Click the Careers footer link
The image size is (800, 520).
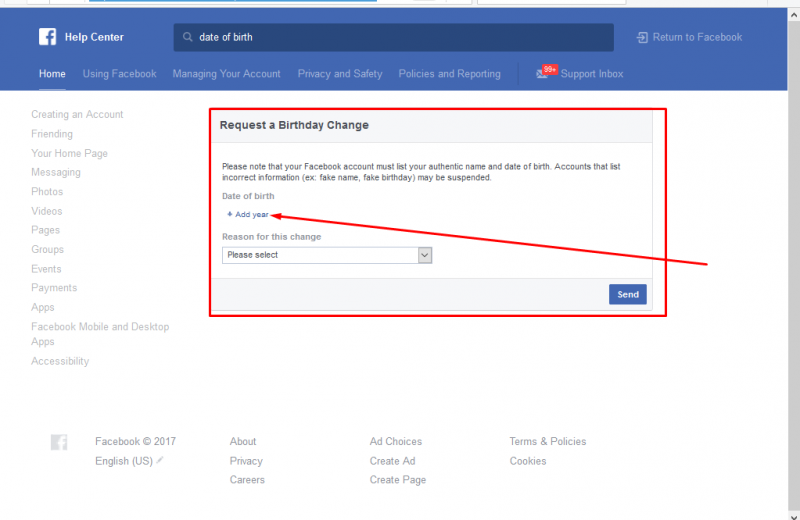247,480
